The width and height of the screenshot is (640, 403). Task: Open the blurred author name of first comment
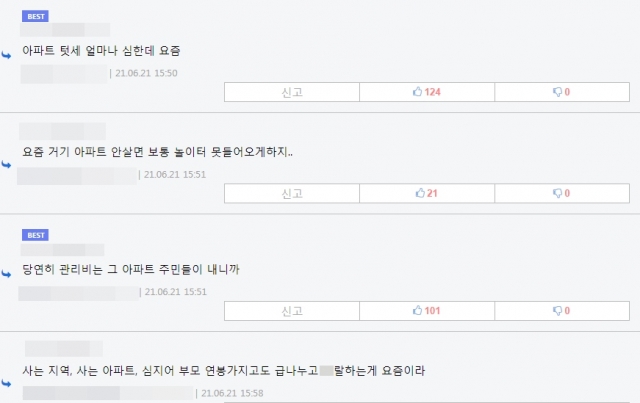click(x=65, y=30)
